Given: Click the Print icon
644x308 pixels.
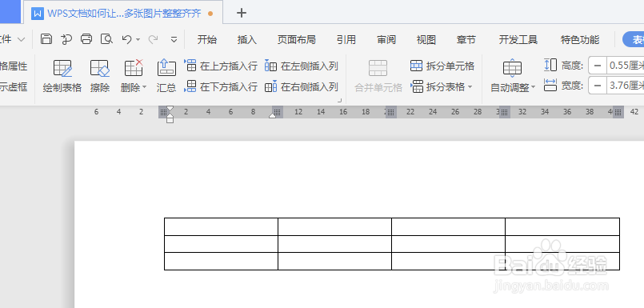Looking at the screenshot, I should pyautogui.click(x=86, y=39).
